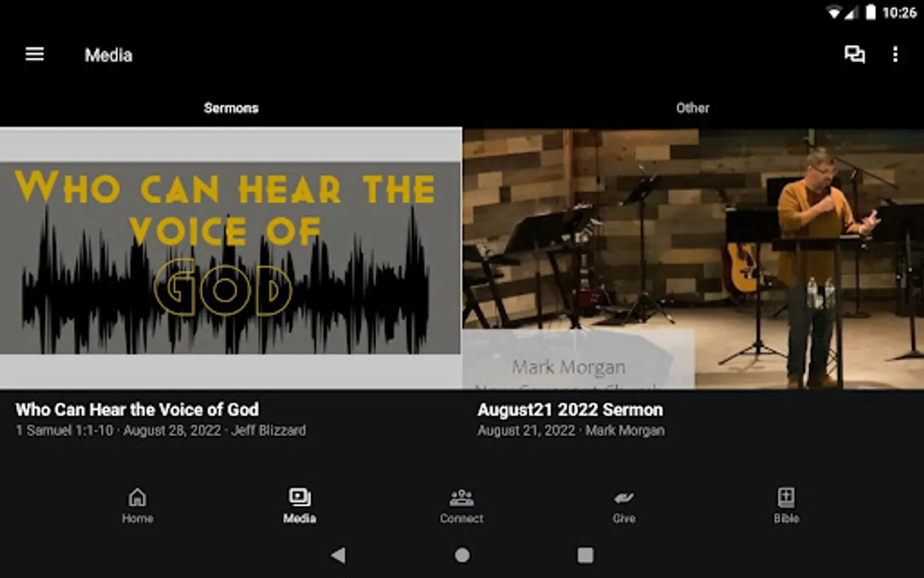924x578 pixels.
Task: Click the August 21, 2022 Mark Morgan subtitle
Action: click(x=571, y=430)
